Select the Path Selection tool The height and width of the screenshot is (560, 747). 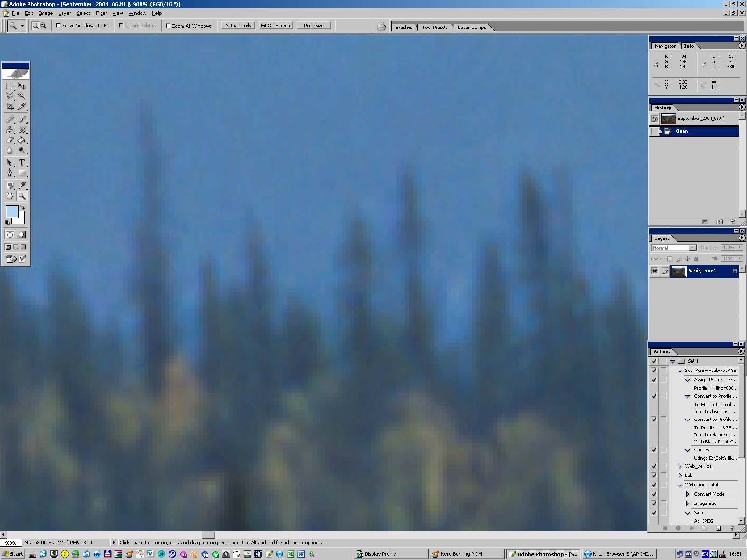click(x=10, y=163)
